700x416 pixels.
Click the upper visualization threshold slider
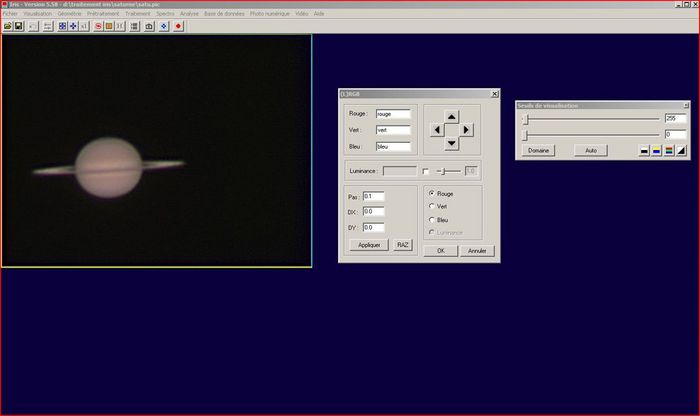[590, 118]
